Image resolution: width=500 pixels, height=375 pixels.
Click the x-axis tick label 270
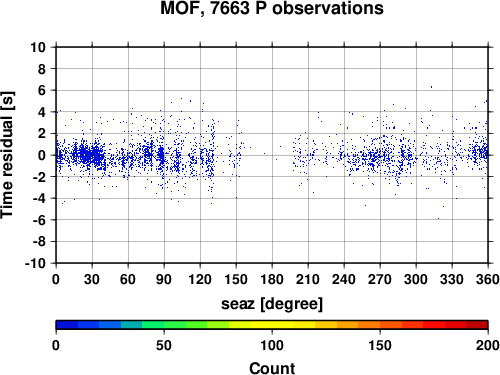coord(380,279)
